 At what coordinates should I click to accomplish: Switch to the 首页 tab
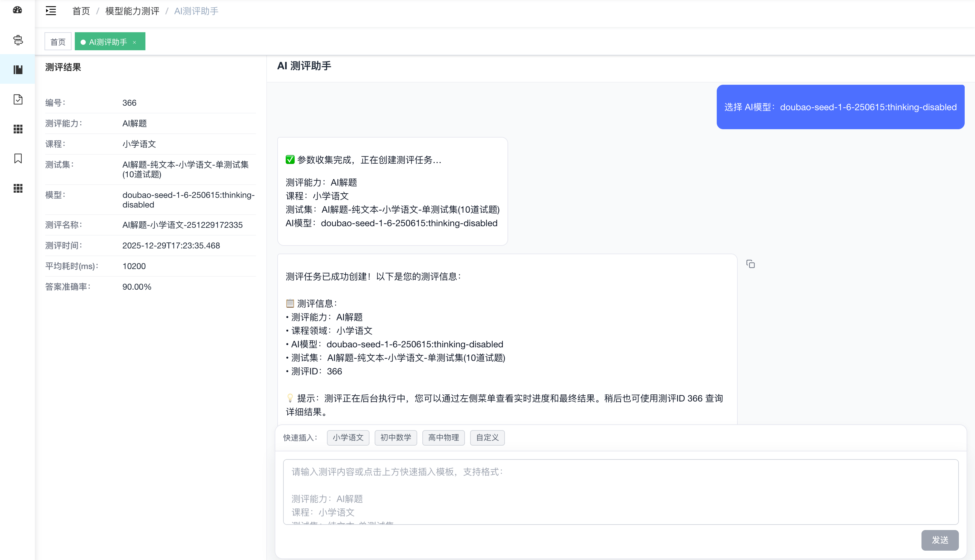coord(58,42)
